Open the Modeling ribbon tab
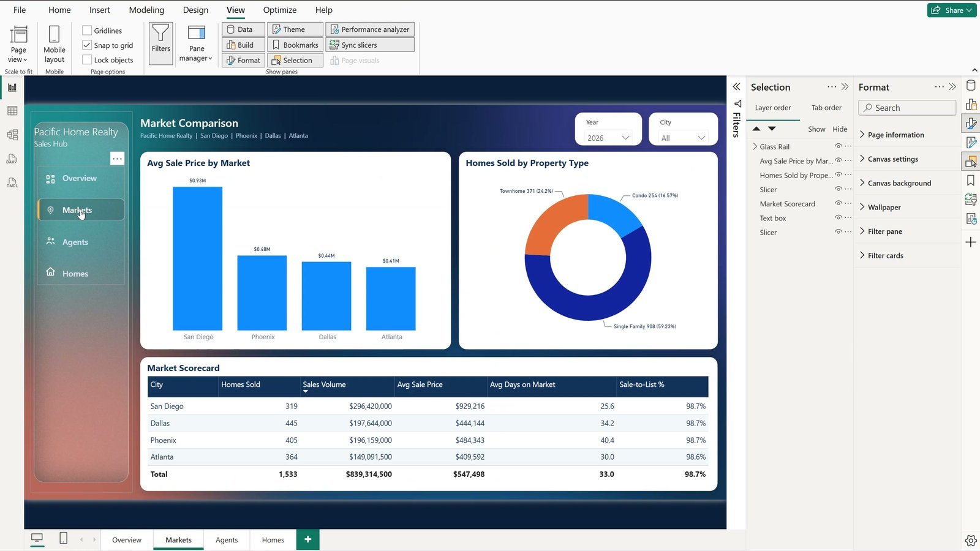Screen dimensions: 980x551 [x=146, y=10]
